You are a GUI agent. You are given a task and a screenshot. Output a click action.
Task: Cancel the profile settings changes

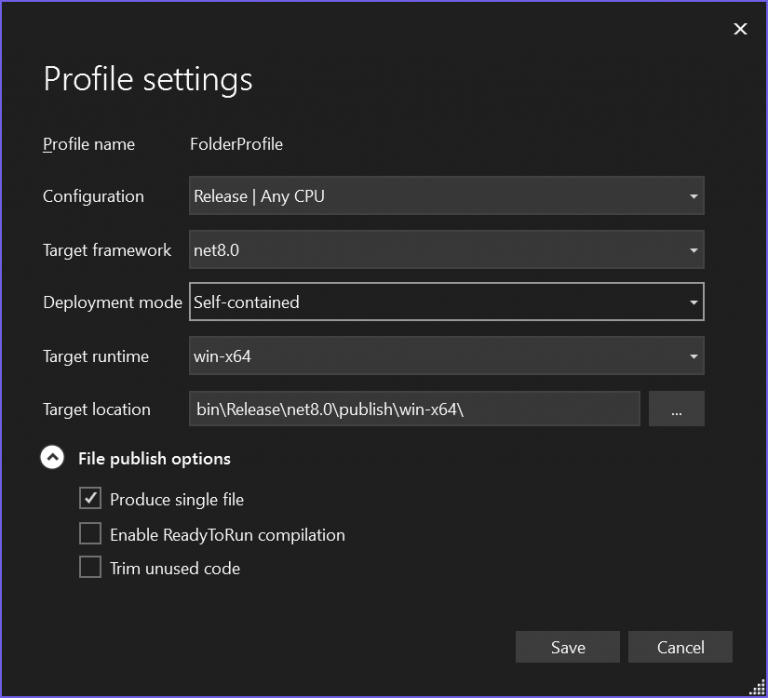click(680, 647)
